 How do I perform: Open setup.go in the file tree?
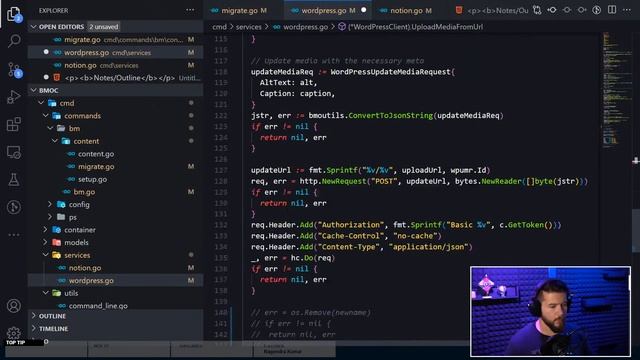pyautogui.click(x=116, y=179)
